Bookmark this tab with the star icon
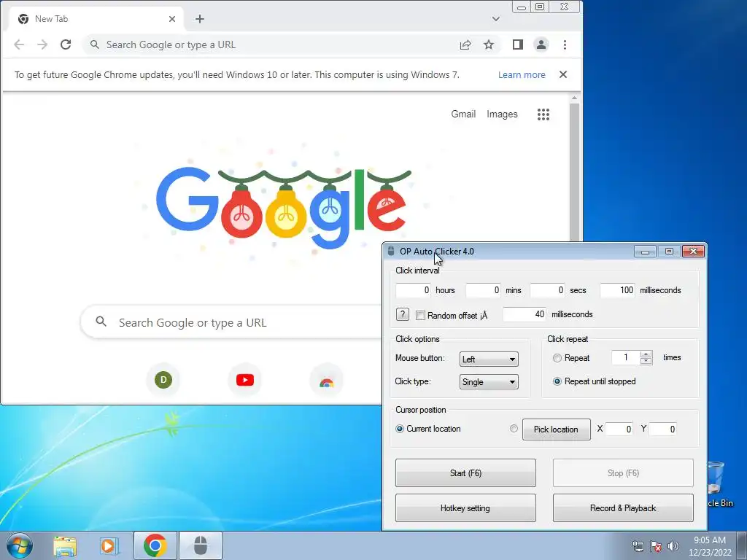The height and width of the screenshot is (560, 747). click(x=489, y=44)
